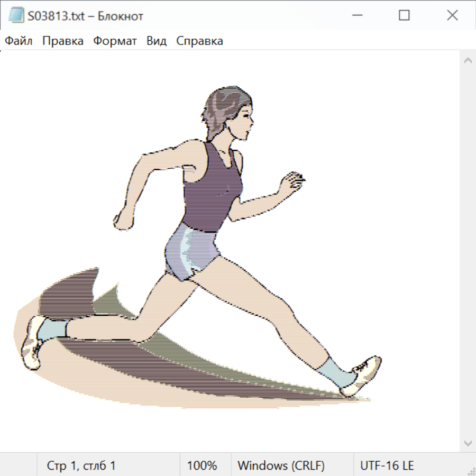Viewport: 476px width, 476px height.
Task: Click the S03813.txt title bar text
Action: (x=86, y=16)
